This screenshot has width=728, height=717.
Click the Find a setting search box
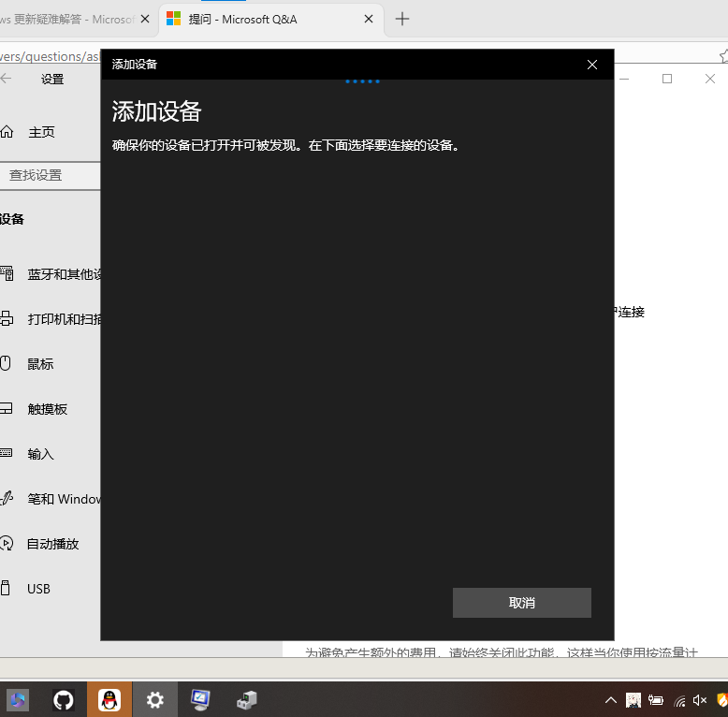pos(51,175)
